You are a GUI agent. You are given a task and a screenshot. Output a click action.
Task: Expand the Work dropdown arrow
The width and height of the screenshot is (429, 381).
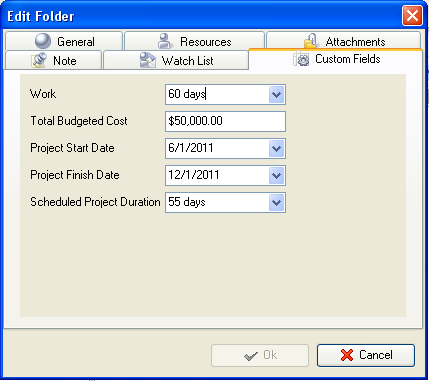pyautogui.click(x=276, y=95)
